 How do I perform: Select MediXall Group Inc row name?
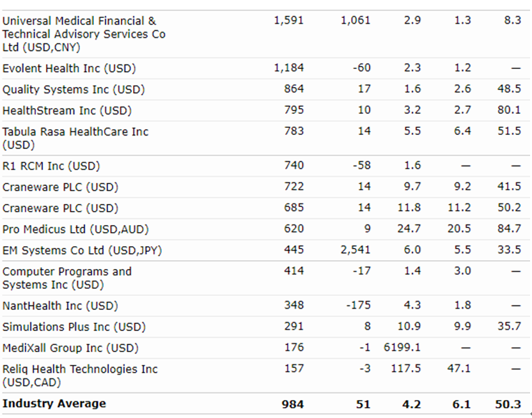pyautogui.click(x=70, y=348)
